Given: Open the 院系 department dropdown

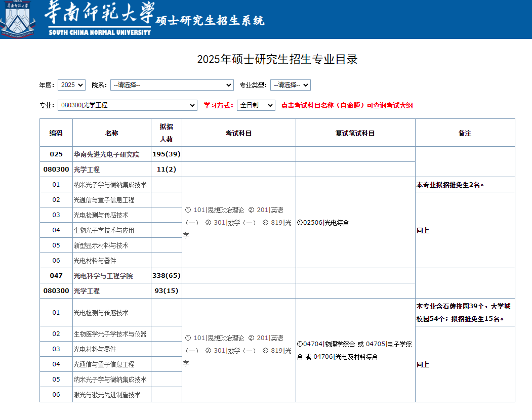Looking at the screenshot, I should (x=172, y=85).
